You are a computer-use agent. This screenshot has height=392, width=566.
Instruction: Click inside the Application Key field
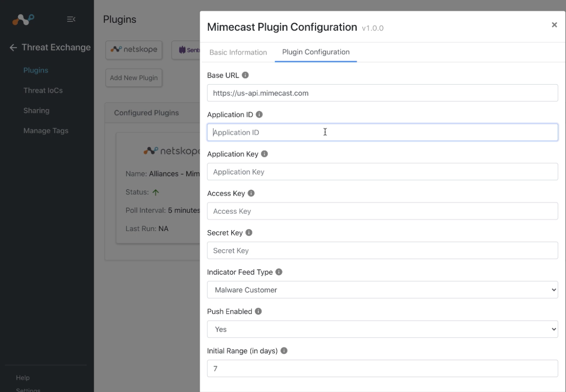(x=382, y=171)
